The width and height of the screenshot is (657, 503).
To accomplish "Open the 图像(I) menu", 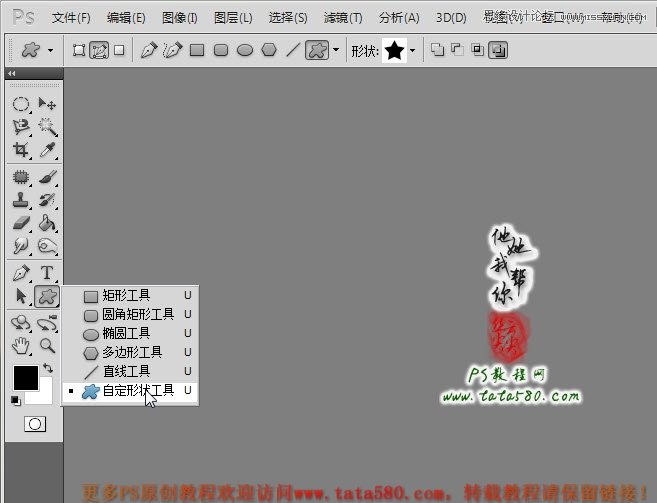I will point(180,18).
